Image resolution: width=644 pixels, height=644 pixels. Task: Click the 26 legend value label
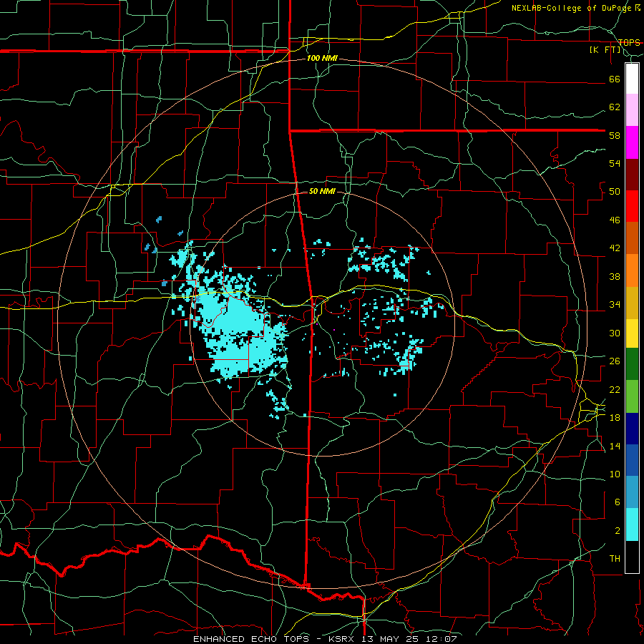click(615, 361)
